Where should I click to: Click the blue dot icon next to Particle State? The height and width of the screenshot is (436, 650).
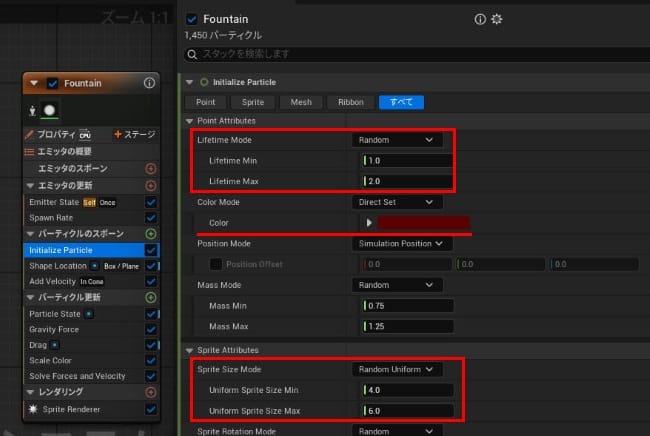89,314
